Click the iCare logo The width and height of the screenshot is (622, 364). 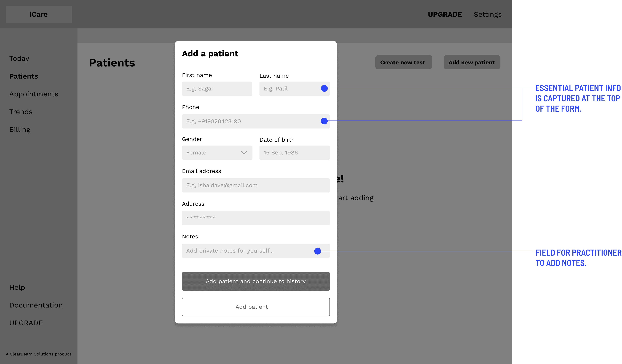coord(39,14)
